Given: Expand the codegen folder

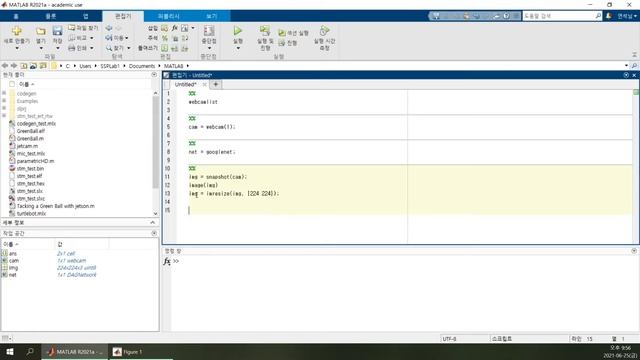Looking at the screenshot, I should click(4, 93).
